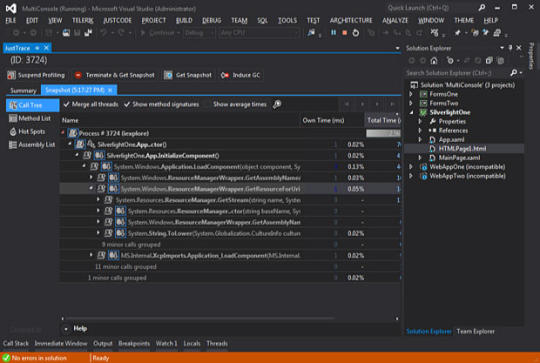Click the Show All Files icon in Solution Explorer
This screenshot has width=540, height=363.
pos(500,61)
